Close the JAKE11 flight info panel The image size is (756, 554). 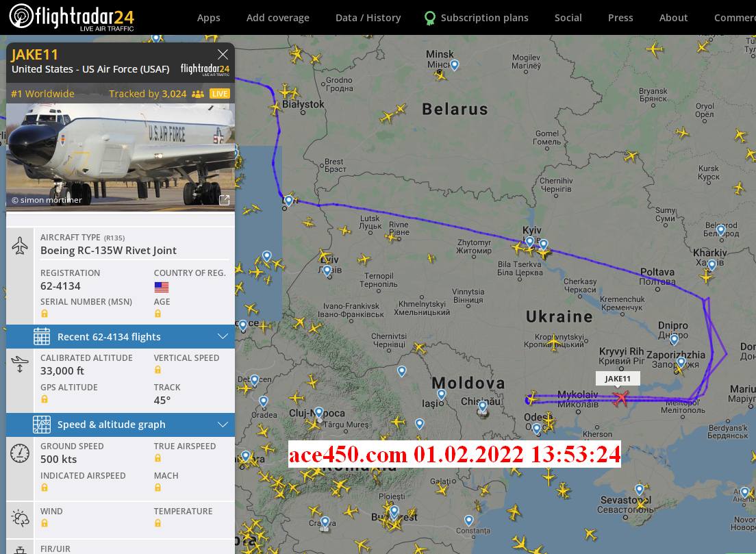(223, 55)
